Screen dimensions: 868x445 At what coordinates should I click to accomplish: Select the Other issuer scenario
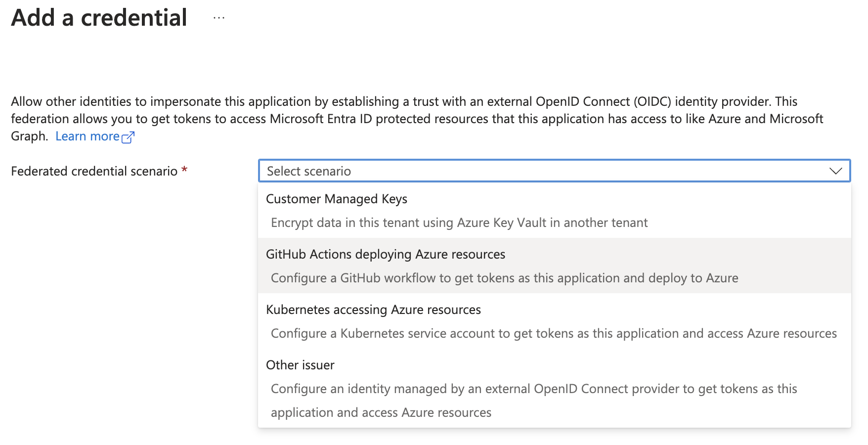pos(300,365)
